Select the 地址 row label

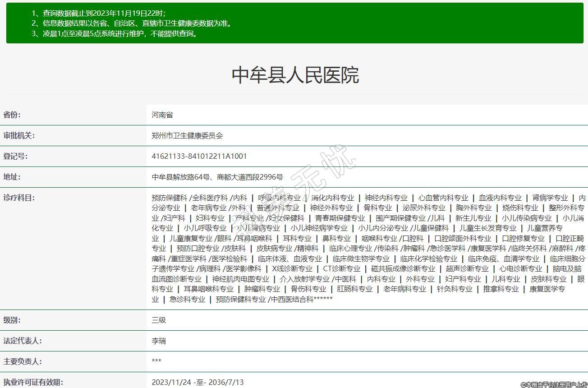(12, 177)
